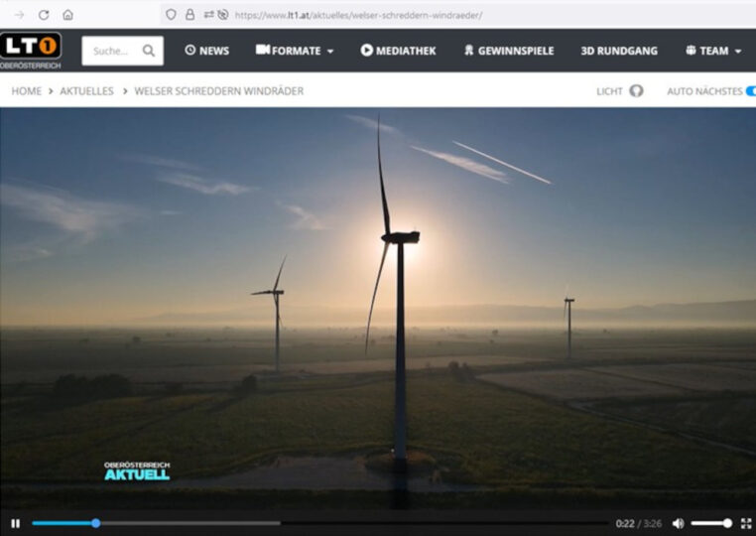This screenshot has height=536, width=756.
Task: Open the Mediathek section
Action: click(398, 51)
